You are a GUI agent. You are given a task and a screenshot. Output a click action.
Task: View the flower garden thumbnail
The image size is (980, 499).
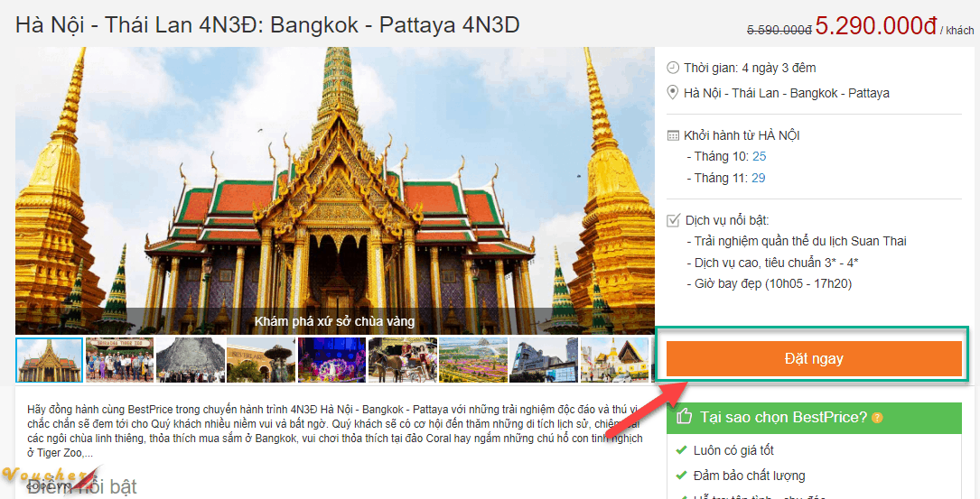(472, 360)
